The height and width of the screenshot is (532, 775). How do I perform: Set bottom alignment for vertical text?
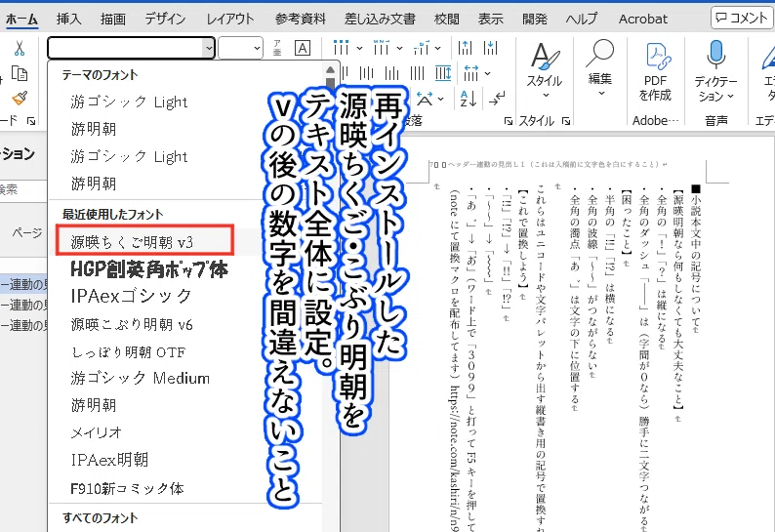[x=392, y=73]
